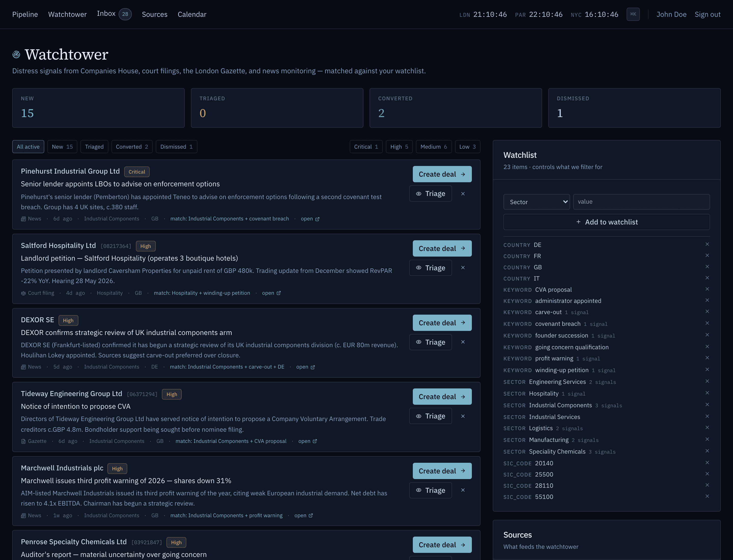Create deal for DEXOR SE
The width and height of the screenshot is (733, 560).
click(442, 323)
